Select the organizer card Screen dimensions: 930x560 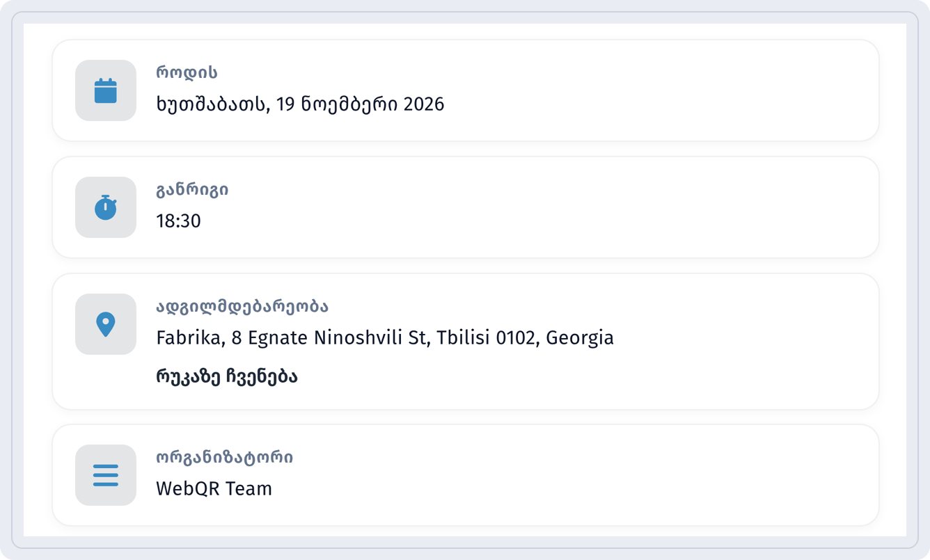pyautogui.click(x=466, y=475)
